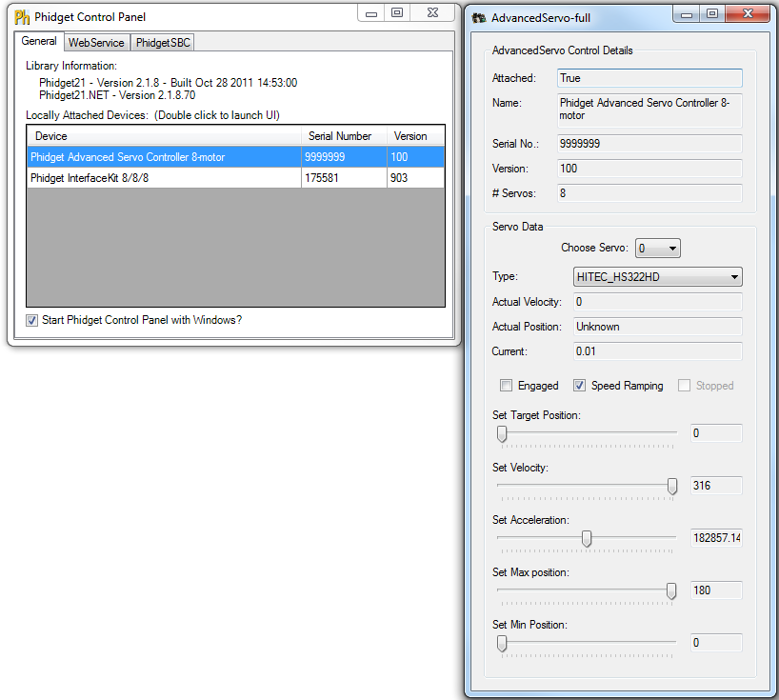Click the Set Min Position value box

click(x=716, y=643)
